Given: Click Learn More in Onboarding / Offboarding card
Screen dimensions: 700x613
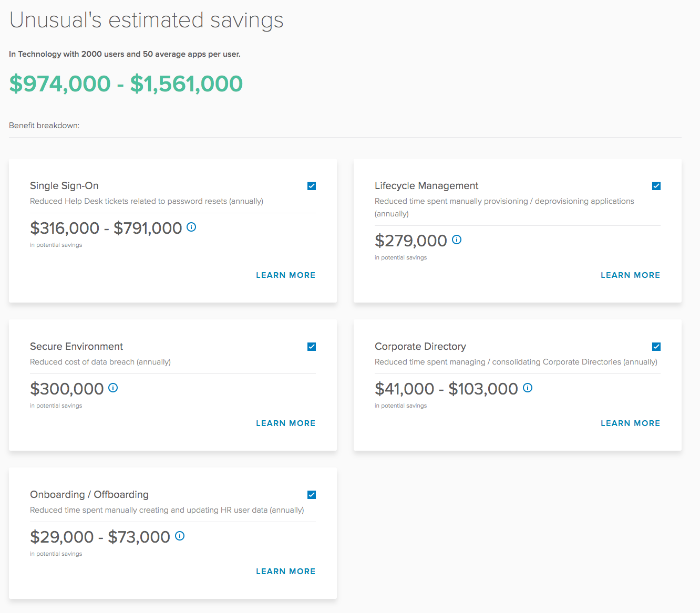Looking at the screenshot, I should pos(285,572).
